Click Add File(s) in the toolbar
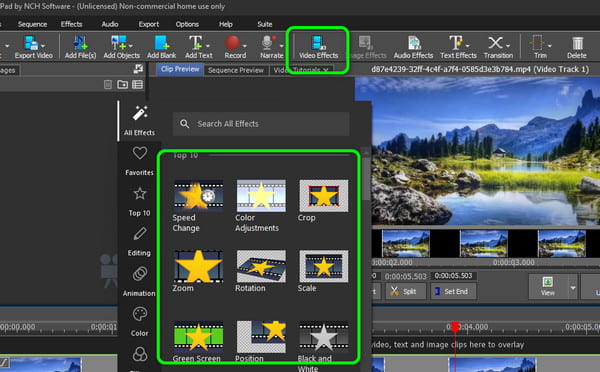Image resolution: width=600 pixels, height=372 pixels. point(80,47)
